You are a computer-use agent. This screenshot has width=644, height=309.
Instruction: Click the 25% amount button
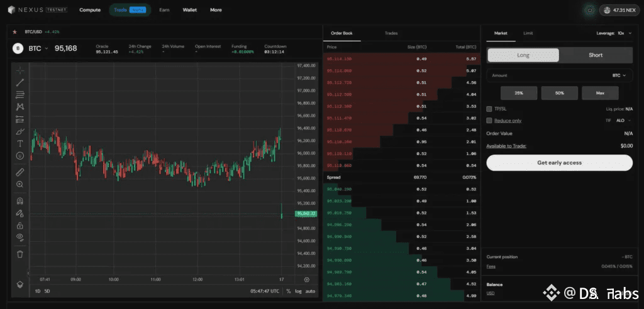(519, 93)
